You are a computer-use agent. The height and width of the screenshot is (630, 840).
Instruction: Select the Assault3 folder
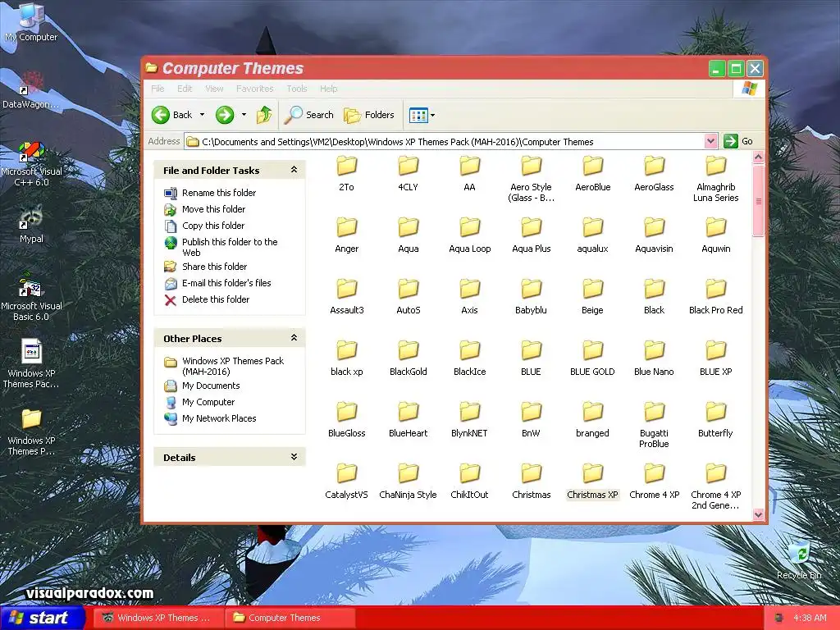coord(347,296)
